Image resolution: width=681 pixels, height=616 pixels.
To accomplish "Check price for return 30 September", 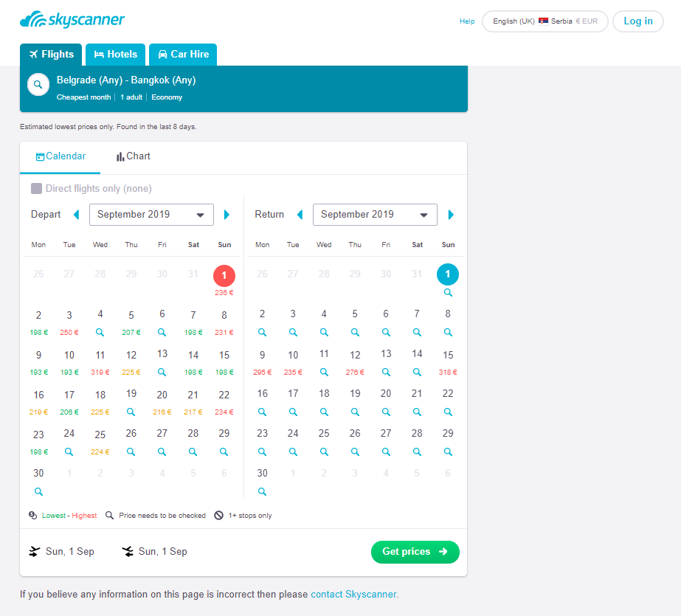I will tap(263, 491).
